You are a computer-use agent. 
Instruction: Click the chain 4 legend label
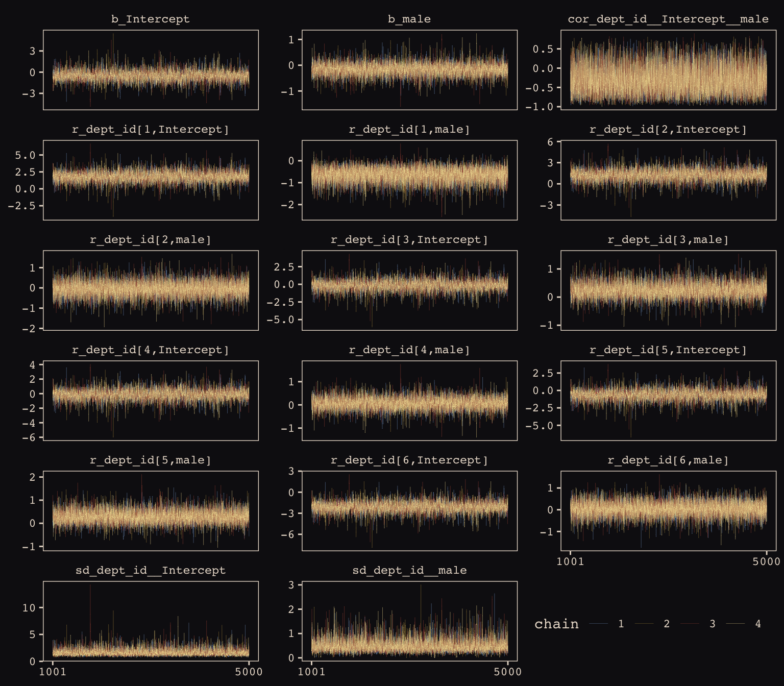point(757,624)
